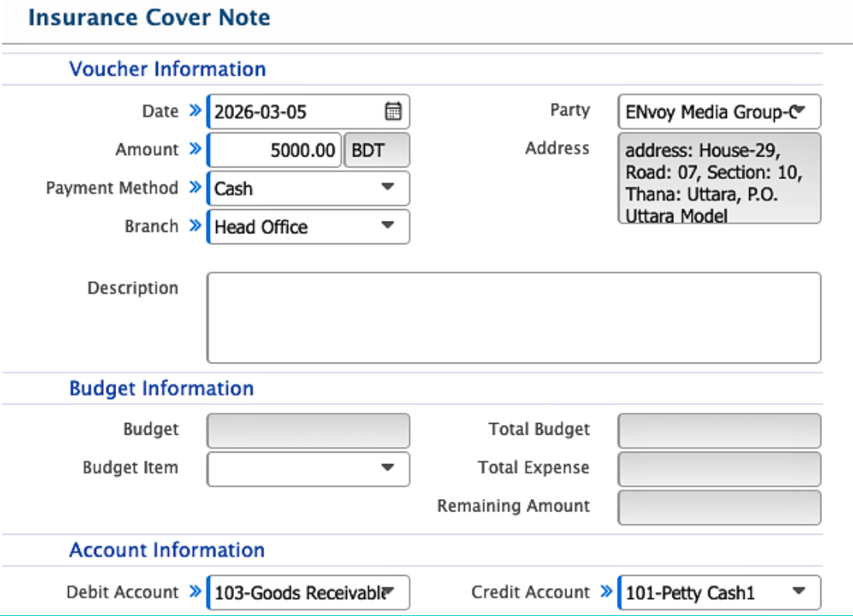Click the double-arrow marker beside Debit Account
Viewport: 853px width, 616px height.
pos(194,592)
